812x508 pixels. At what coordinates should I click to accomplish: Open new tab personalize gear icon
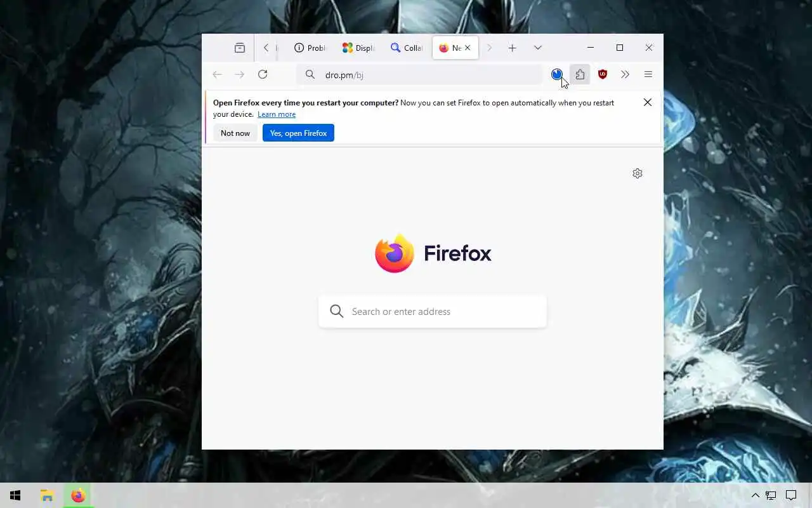(x=638, y=173)
